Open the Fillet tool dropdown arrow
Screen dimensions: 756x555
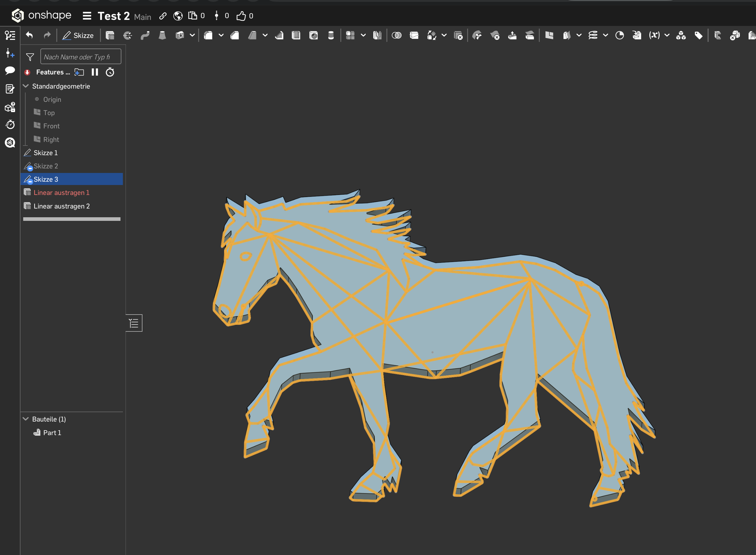tap(221, 35)
